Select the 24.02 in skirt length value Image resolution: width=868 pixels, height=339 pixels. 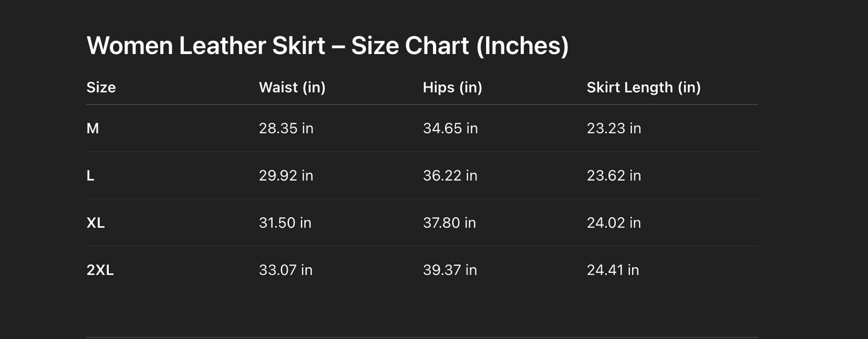613,223
